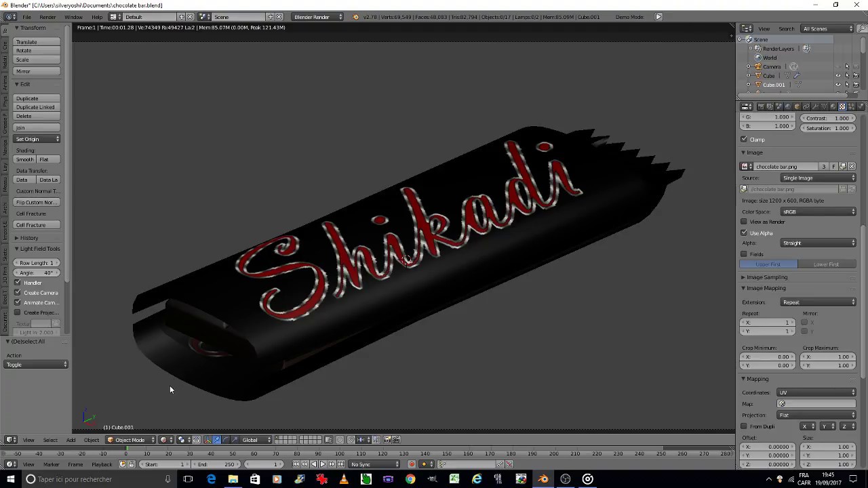The width and height of the screenshot is (868, 488).
Task: Hide Cube.001 with its eye icon
Action: 837,85
